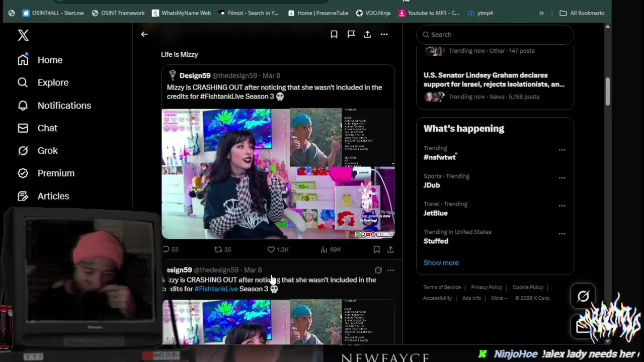Viewport: 644px width, 362px height.
Task: Open options for the Stuffed trend
Action: tap(562, 234)
